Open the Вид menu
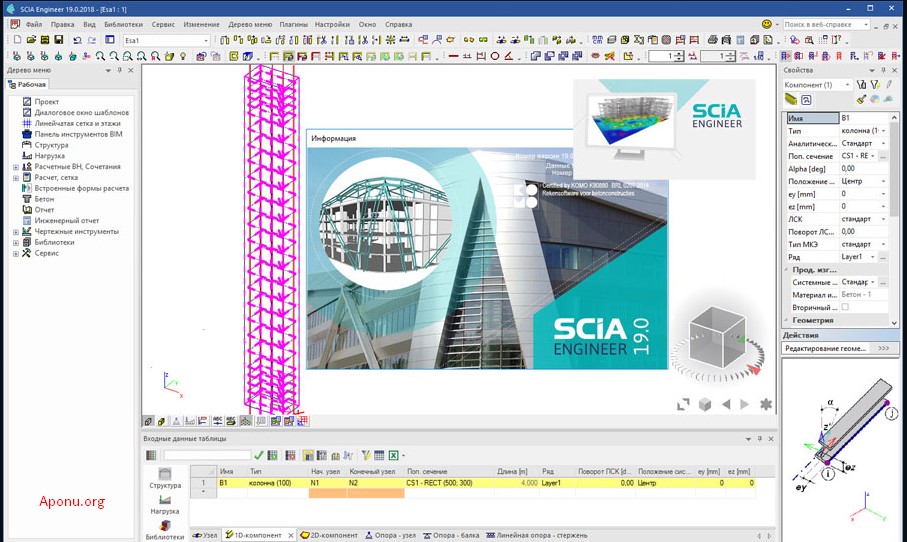Screen dimensions: 907x542 point(89,24)
